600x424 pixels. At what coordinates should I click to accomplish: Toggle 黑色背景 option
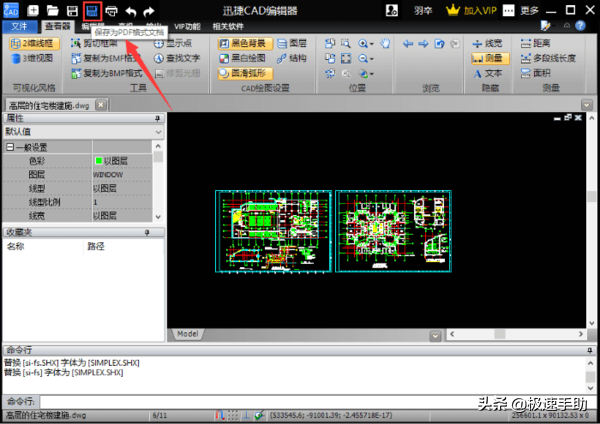point(245,43)
